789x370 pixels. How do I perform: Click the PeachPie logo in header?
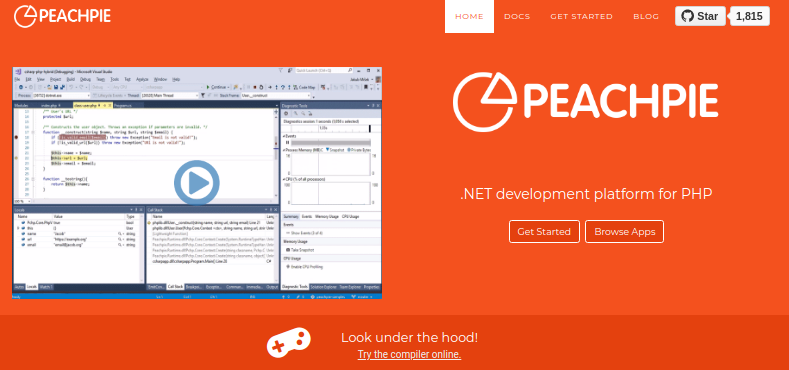pyautogui.click(x=62, y=16)
